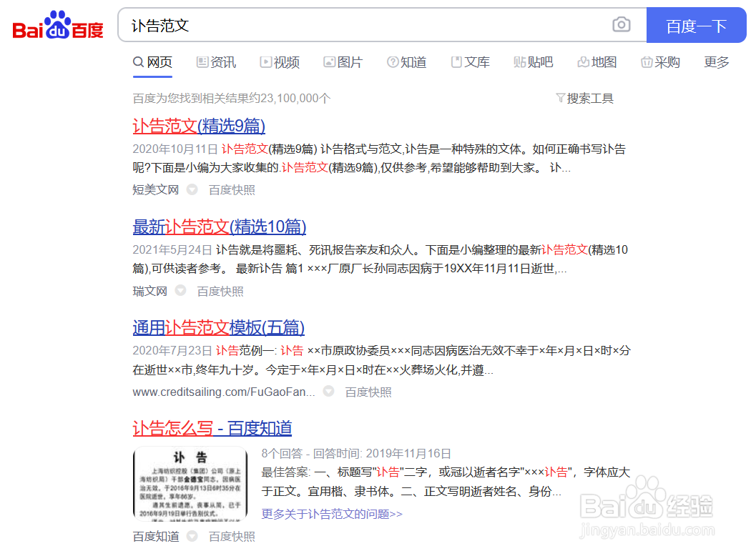Click the camera icon for image search
756x556 pixels.
pyautogui.click(x=621, y=24)
